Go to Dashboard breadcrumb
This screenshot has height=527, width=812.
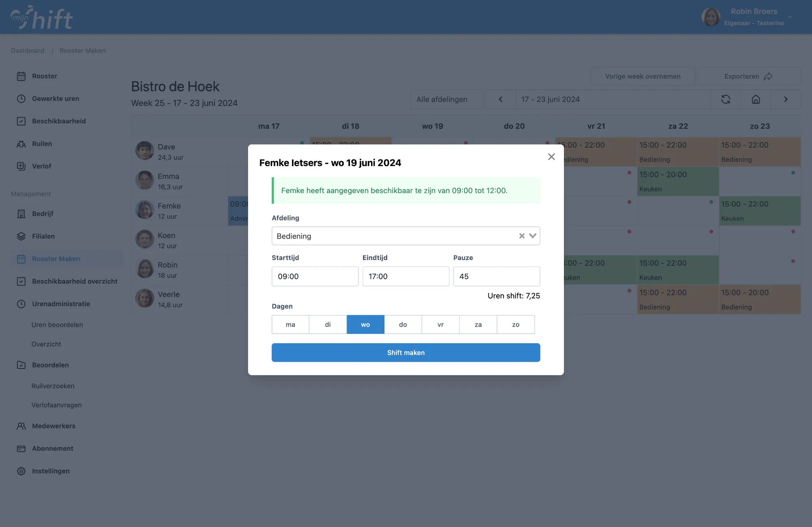coord(28,51)
